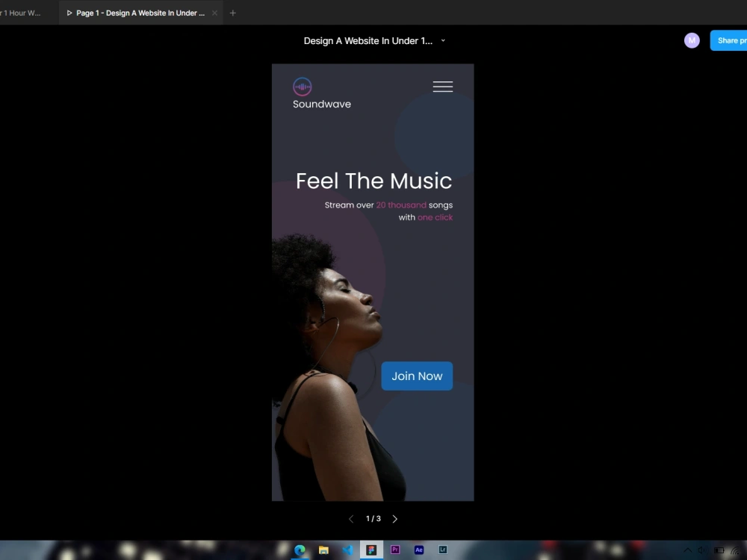Open Adobe Lightroom from the taskbar

pyautogui.click(x=442, y=550)
